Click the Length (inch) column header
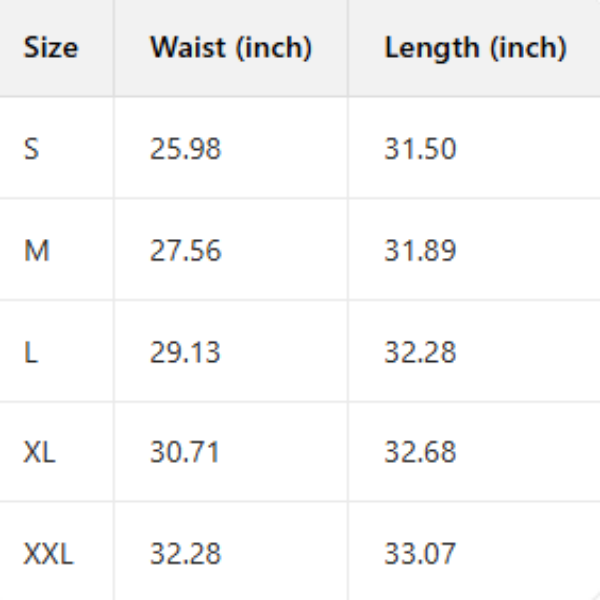 click(475, 47)
